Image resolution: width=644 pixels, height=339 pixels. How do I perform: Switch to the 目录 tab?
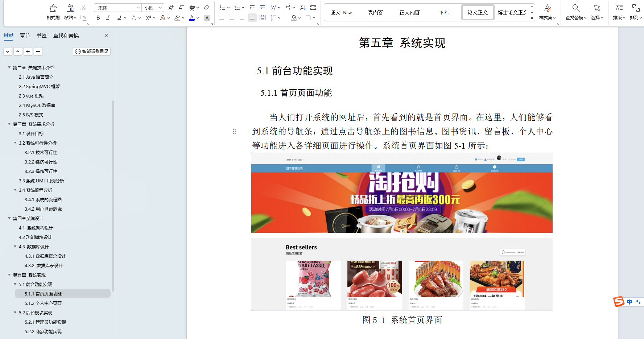click(8, 36)
